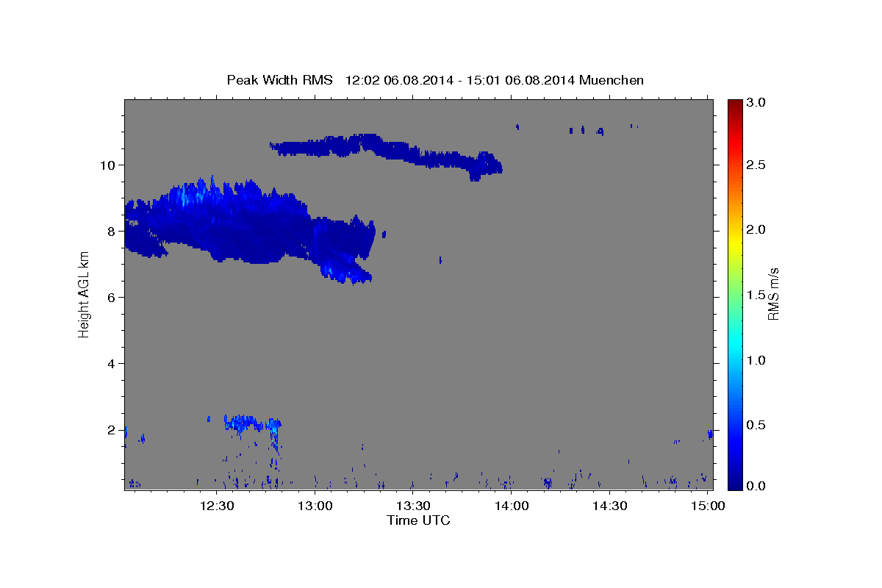This screenshot has width=882, height=588.
Task: Click the 'Time UTC' axis label
Action: 418,520
